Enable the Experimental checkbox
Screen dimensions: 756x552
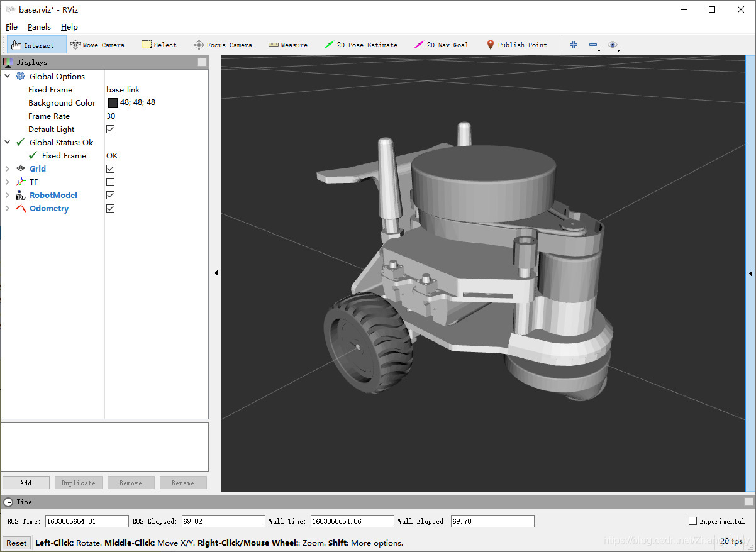pos(693,521)
